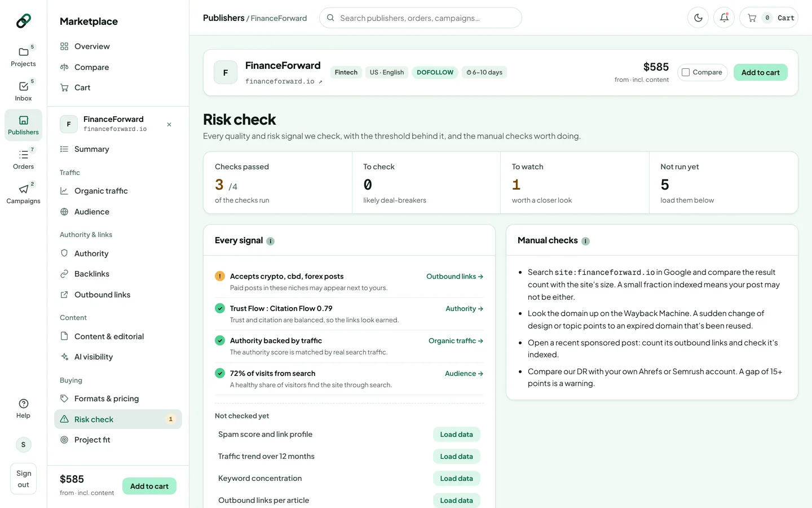Open the notifications bell
The height and width of the screenshot is (508, 812).
tap(724, 17)
